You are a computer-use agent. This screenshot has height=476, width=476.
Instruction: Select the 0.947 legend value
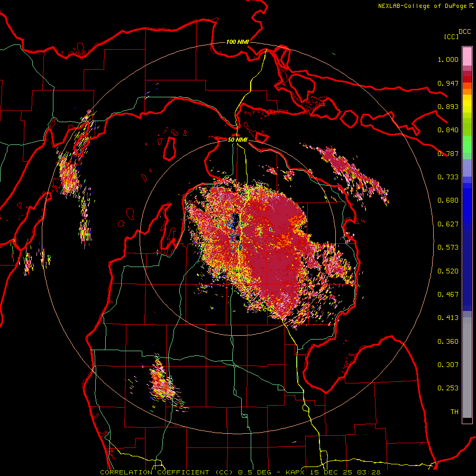[448, 83]
